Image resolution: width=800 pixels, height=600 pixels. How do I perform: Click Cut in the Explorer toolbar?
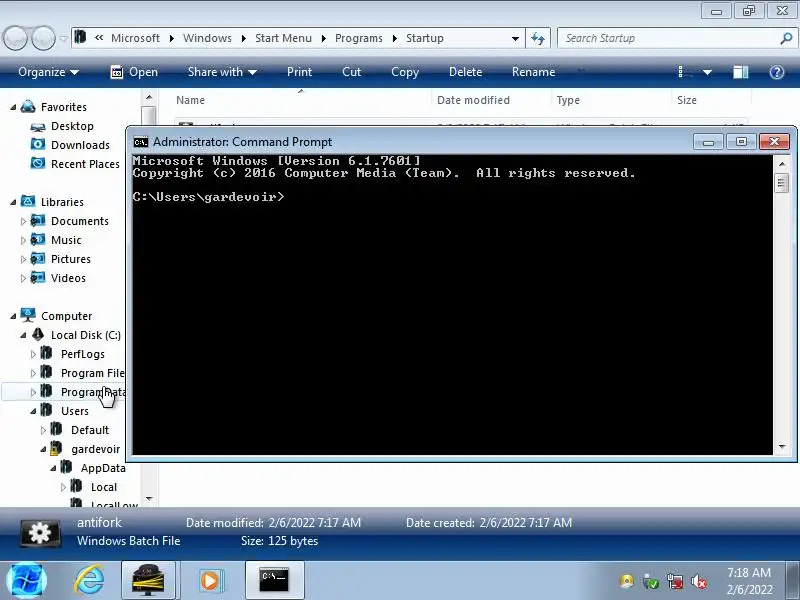[352, 72]
